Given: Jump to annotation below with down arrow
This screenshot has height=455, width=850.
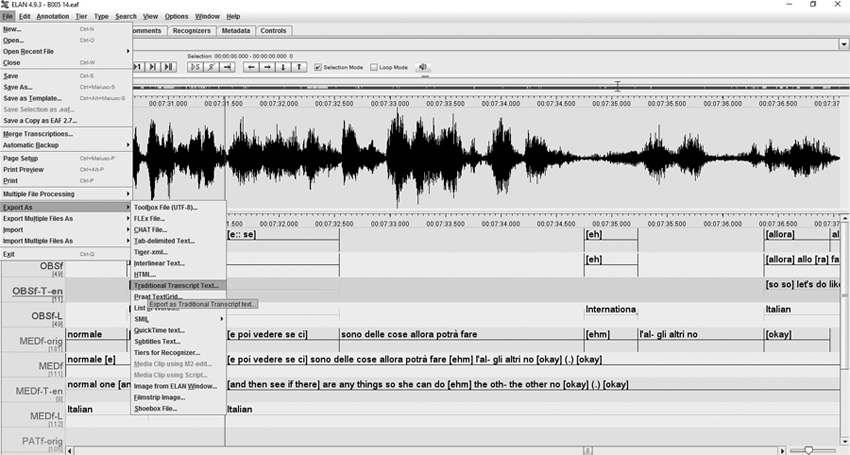Looking at the screenshot, I should (283, 67).
